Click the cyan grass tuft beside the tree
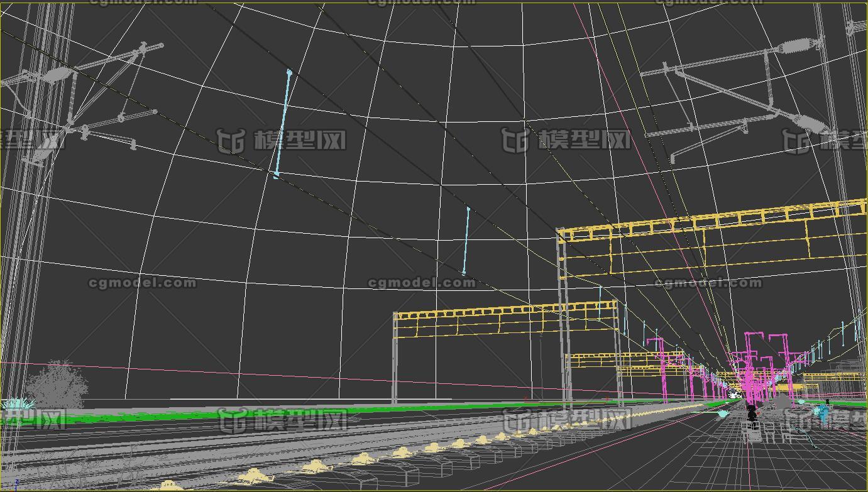The height and width of the screenshot is (492, 868). click(14, 405)
